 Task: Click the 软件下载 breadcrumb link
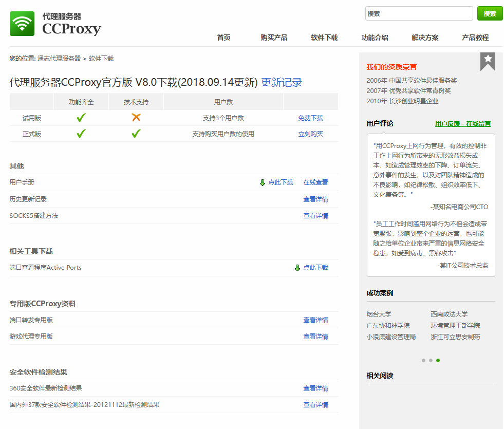tap(101, 59)
